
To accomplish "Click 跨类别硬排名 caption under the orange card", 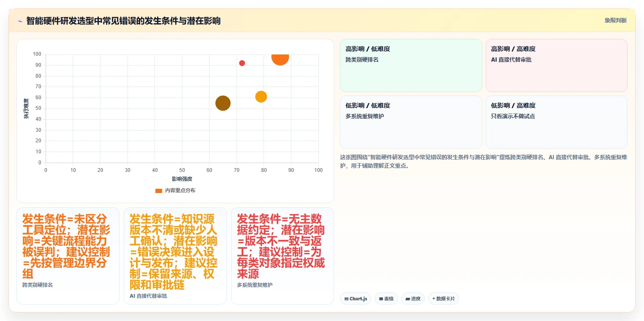I will (38, 285).
